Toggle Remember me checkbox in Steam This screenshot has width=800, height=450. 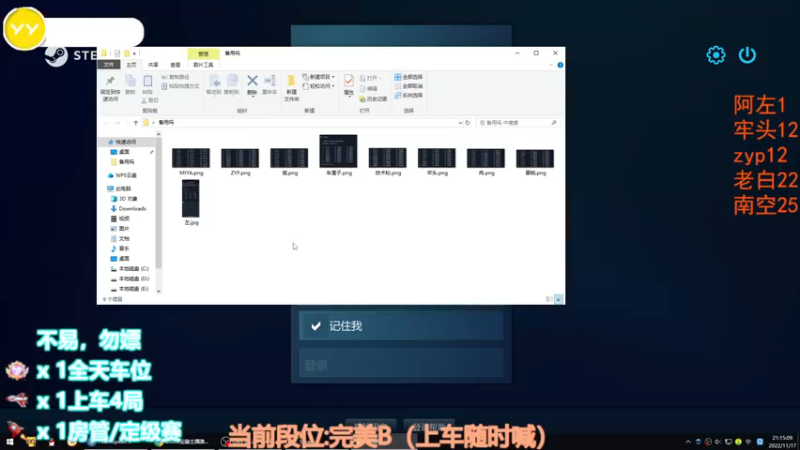pos(316,326)
